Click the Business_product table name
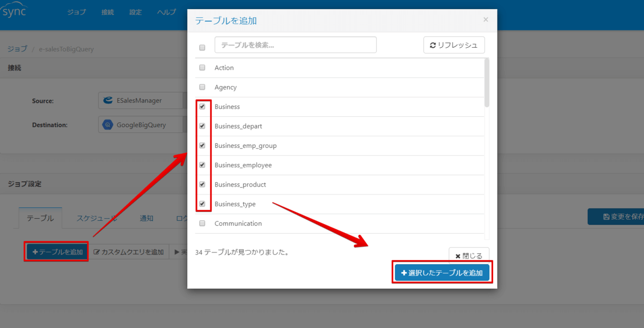 coord(240,184)
